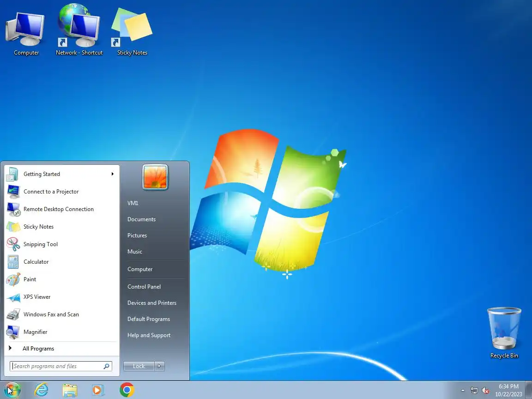Click the Calculator label text

(x=36, y=262)
